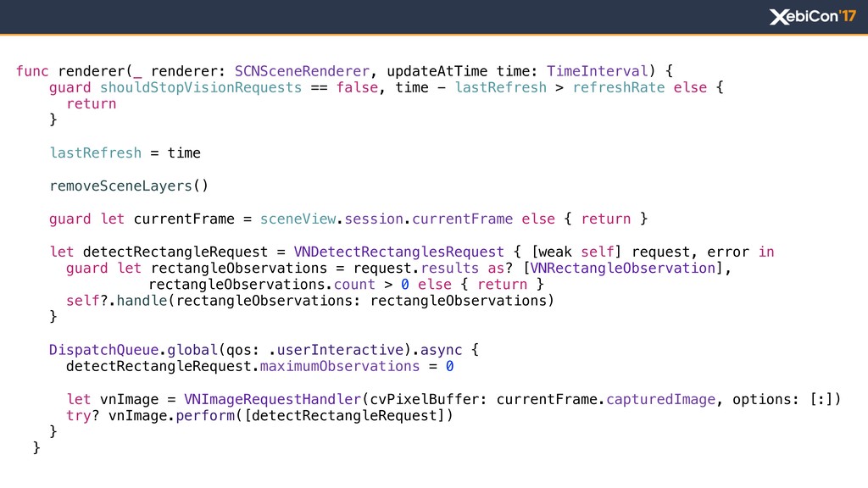Viewport: 868px width, 488px height.
Task: Click the '.userInteractive' qos value
Action: tap(336, 350)
